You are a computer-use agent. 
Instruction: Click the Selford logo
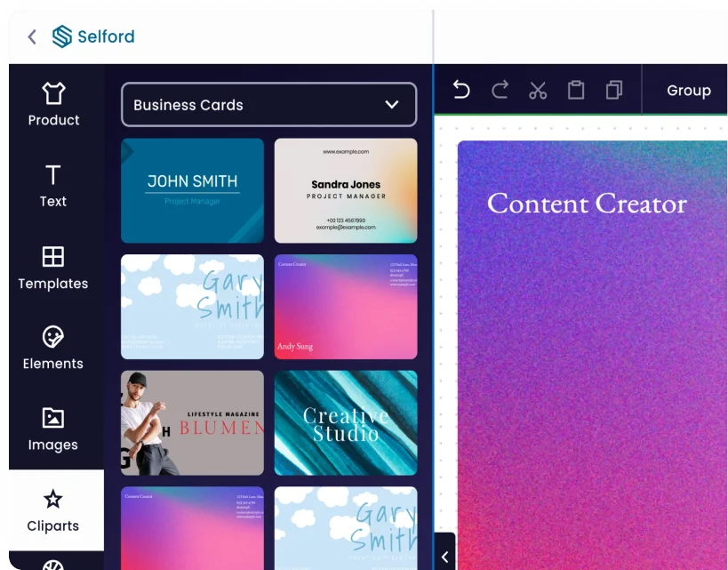[93, 36]
